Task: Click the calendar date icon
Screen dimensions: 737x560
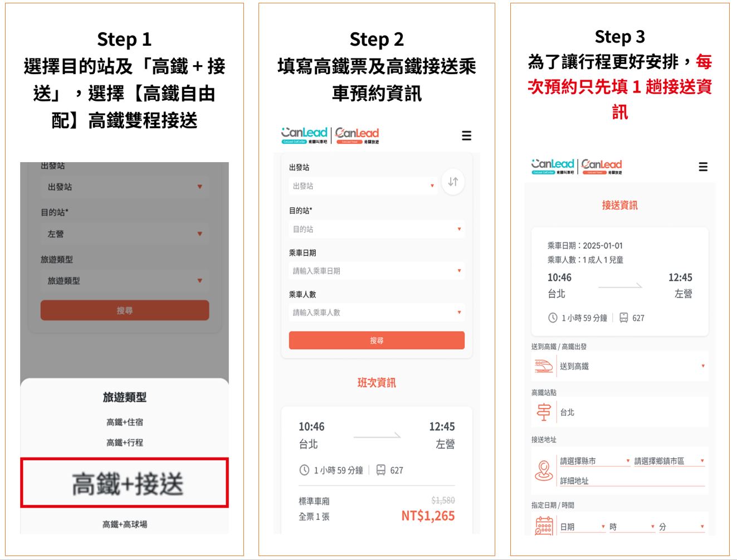Action: click(x=543, y=526)
